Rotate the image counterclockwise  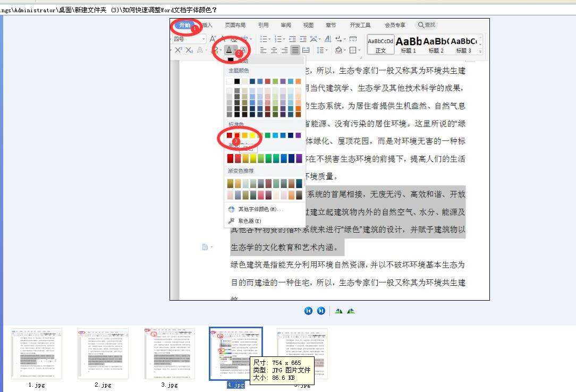351,311
